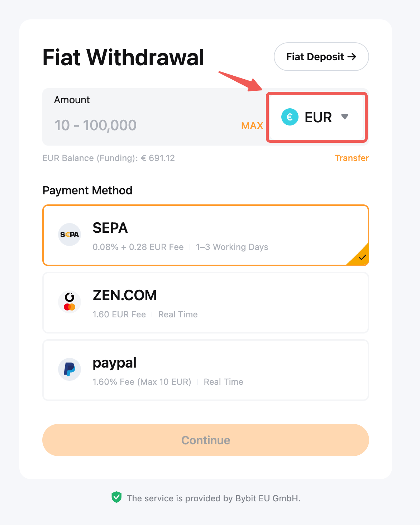This screenshot has height=525, width=420.
Task: Click the SEPA logo icon
Action: point(70,235)
